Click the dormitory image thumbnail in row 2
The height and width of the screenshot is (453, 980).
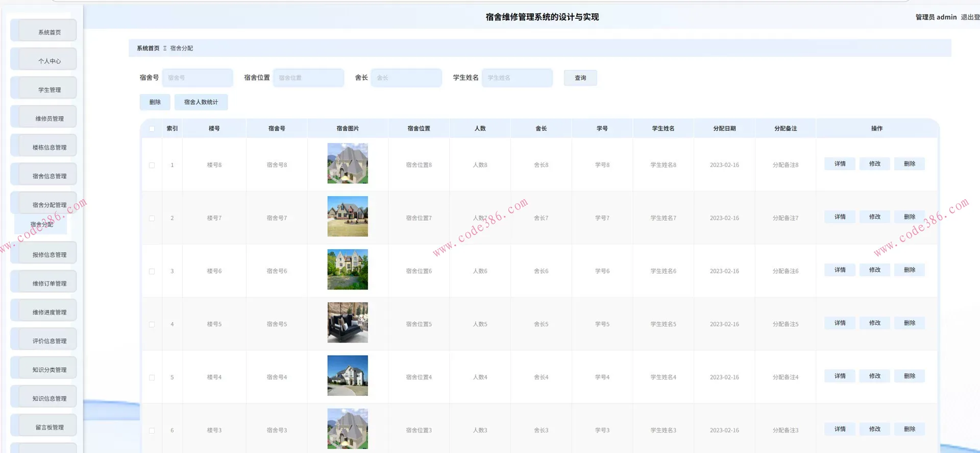(x=347, y=216)
